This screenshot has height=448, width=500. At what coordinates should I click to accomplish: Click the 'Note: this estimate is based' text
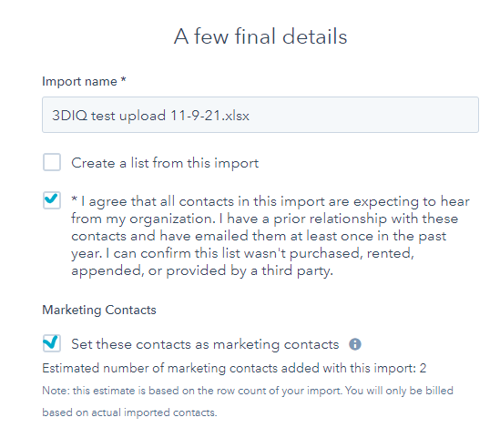pos(248,391)
